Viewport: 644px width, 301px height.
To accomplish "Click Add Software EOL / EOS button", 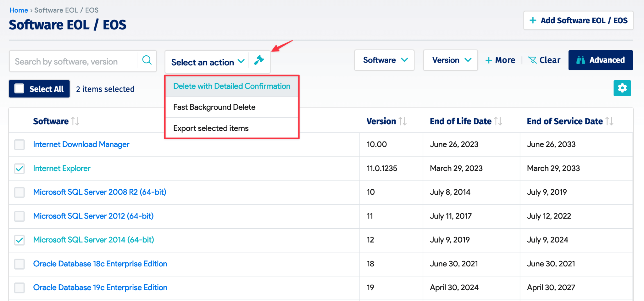I will coord(578,20).
